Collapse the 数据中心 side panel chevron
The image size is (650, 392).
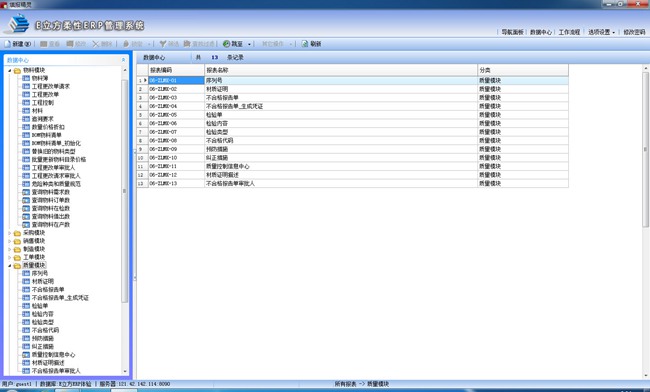point(123,60)
